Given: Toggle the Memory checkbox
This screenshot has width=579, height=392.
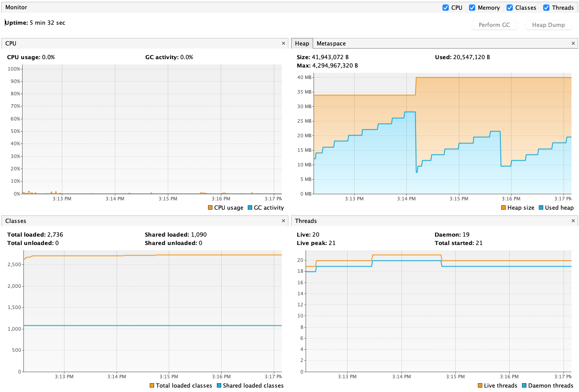Looking at the screenshot, I should pyautogui.click(x=472, y=8).
